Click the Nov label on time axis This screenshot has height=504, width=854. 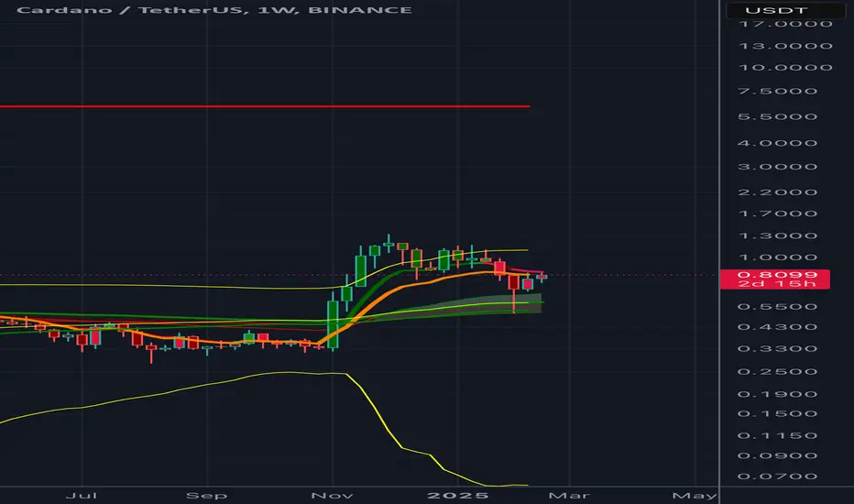pos(332,495)
